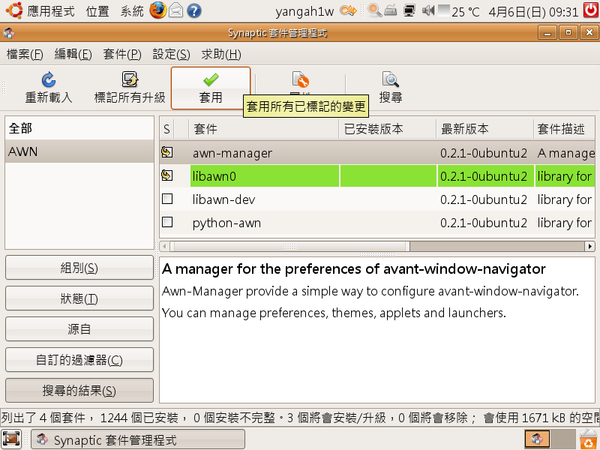The image size is (600, 450).
Task: Click the horizontal scrollbar thumb of package list
Action: 289,246
